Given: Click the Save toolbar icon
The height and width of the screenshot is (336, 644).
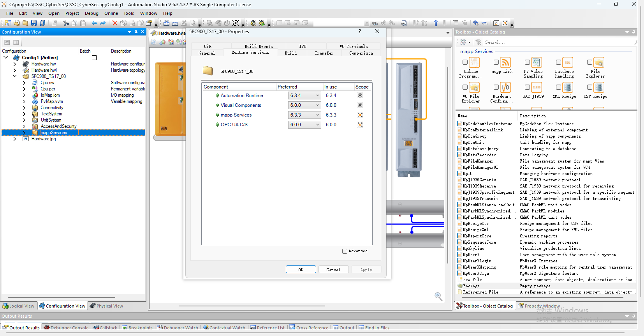Looking at the screenshot, I should [x=34, y=23].
